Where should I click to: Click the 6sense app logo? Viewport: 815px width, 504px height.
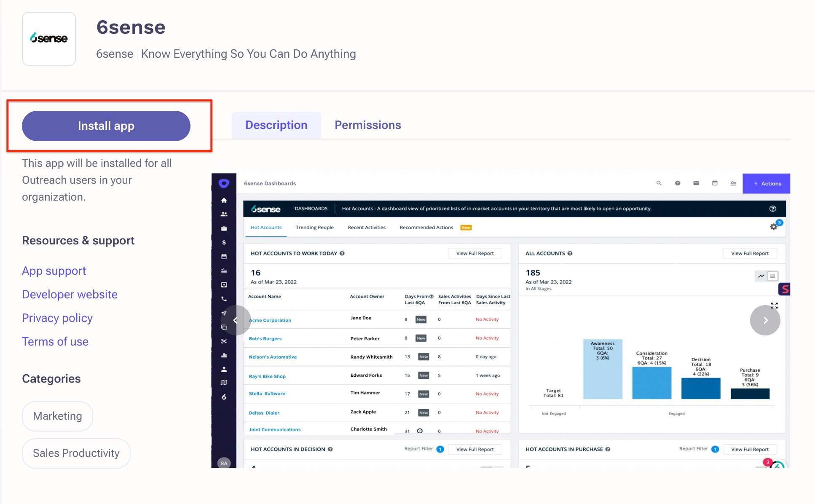tap(49, 39)
